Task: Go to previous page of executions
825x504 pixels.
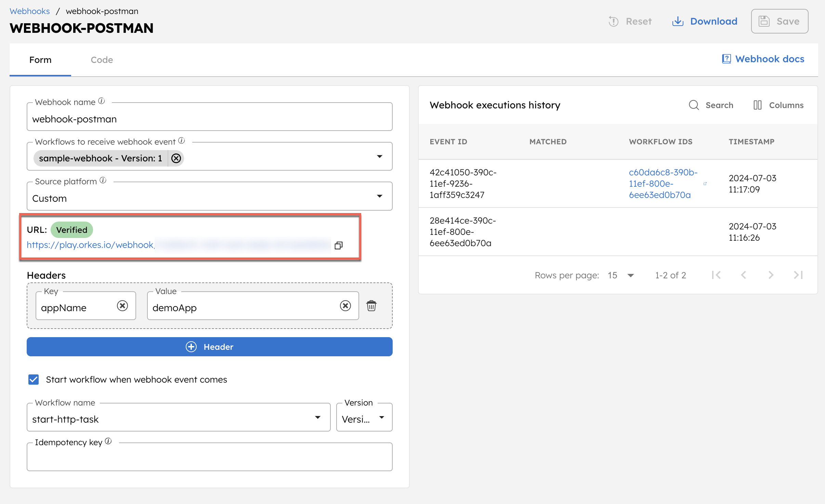Action: click(744, 275)
